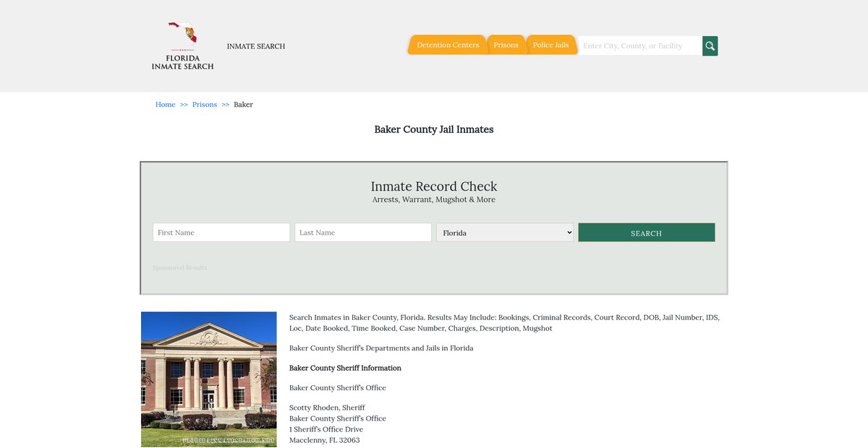This screenshot has width=868, height=448.
Task: Open the Prisons tab
Action: click(x=506, y=45)
